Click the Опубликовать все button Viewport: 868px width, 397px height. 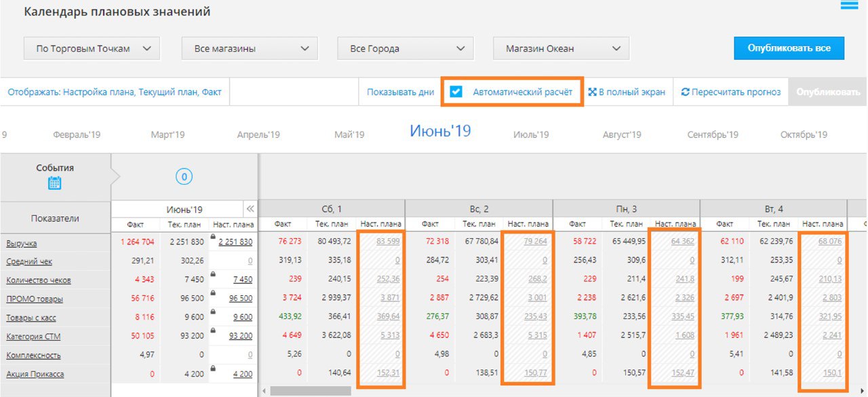point(789,48)
